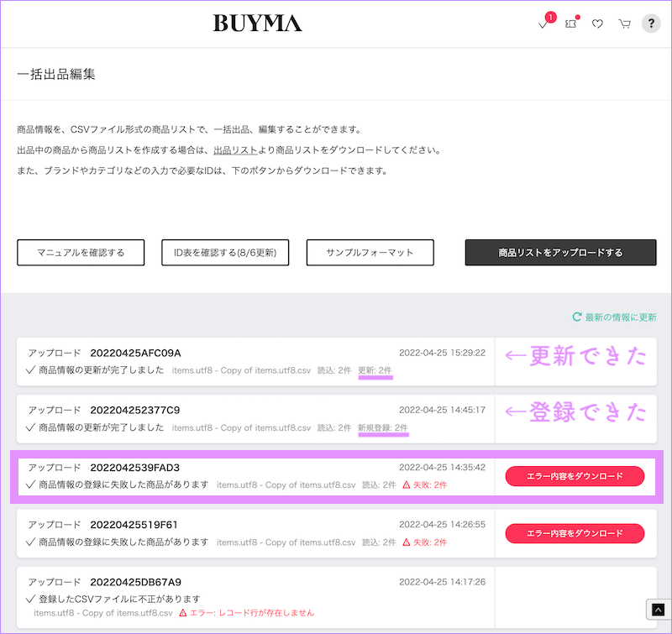Select upload entry 20220425AFC09A
This screenshot has width=672, height=634.
[135, 353]
